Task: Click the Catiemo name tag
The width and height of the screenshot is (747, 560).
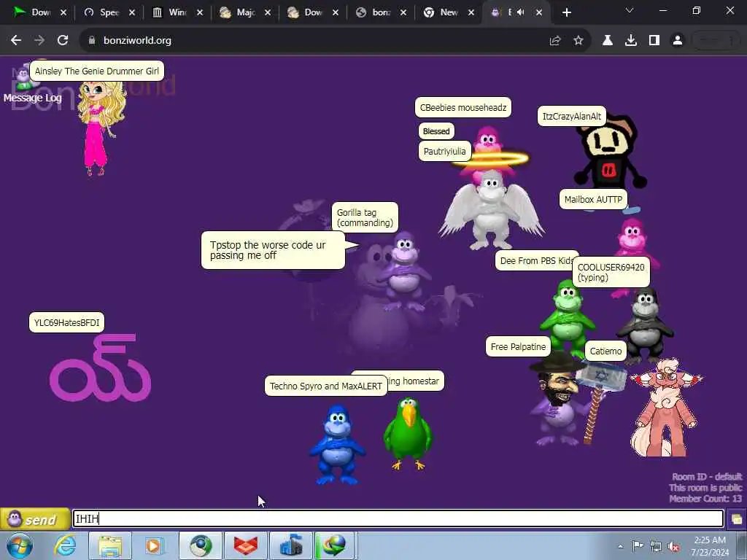Action: pos(605,351)
